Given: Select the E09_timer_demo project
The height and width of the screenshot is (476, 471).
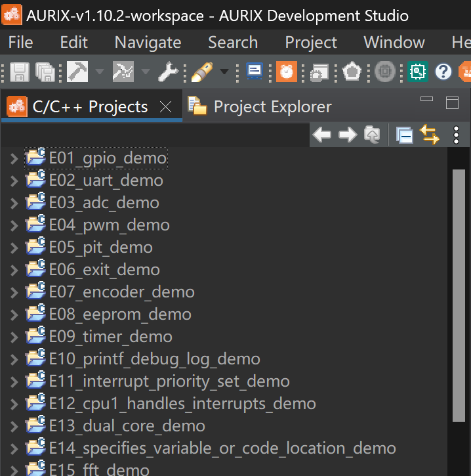Looking at the screenshot, I should click(111, 337).
